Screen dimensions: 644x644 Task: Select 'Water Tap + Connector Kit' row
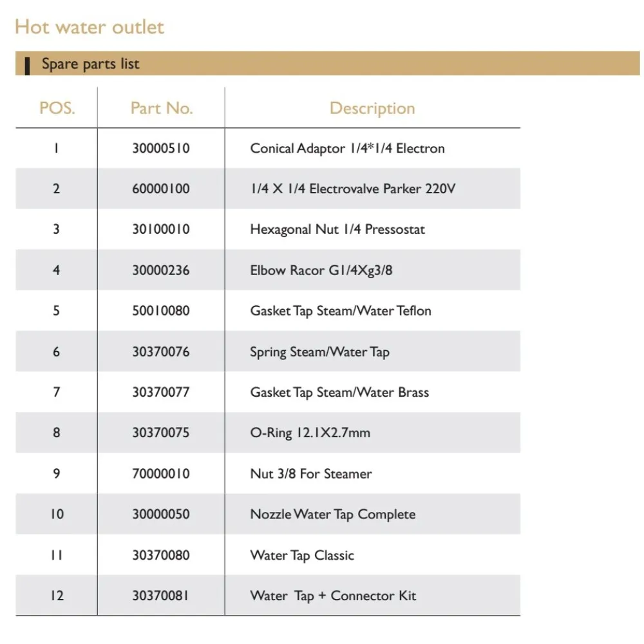click(333, 596)
